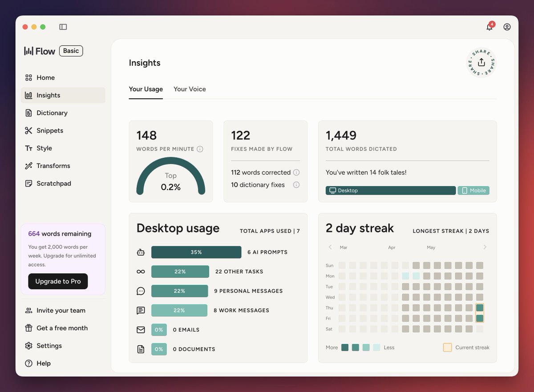Screen dimensions: 534x392
Task: Click '664 words remaining' text
Action: click(x=60, y=234)
